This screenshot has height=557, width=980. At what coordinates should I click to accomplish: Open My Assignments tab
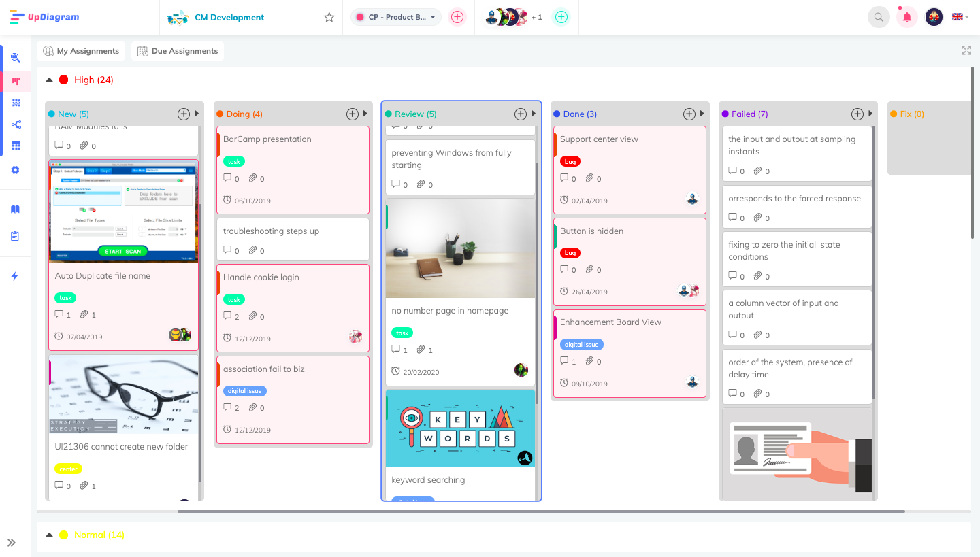(x=81, y=51)
